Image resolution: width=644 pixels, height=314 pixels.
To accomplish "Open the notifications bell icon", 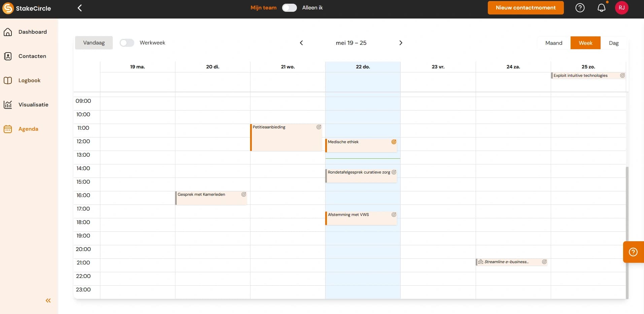I will click(601, 7).
